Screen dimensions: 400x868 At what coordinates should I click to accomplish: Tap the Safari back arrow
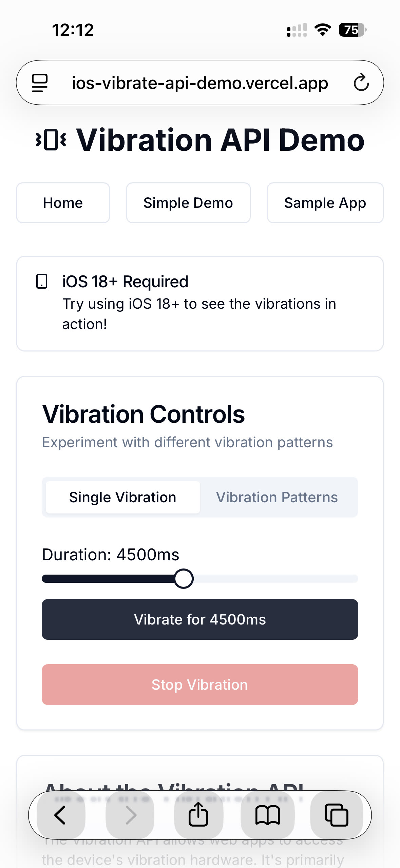point(60,815)
